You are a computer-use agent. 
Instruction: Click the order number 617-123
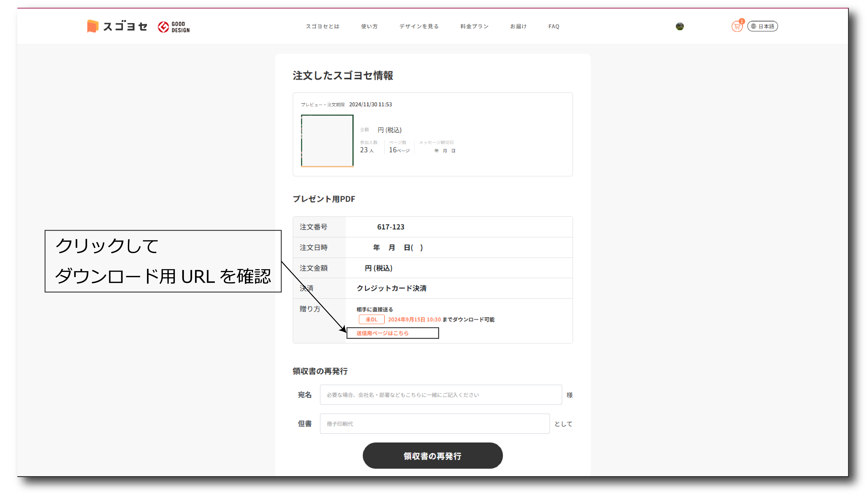pos(390,227)
